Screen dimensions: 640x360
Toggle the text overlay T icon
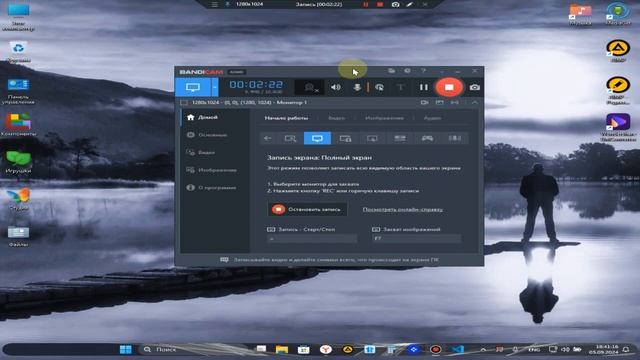click(400, 87)
